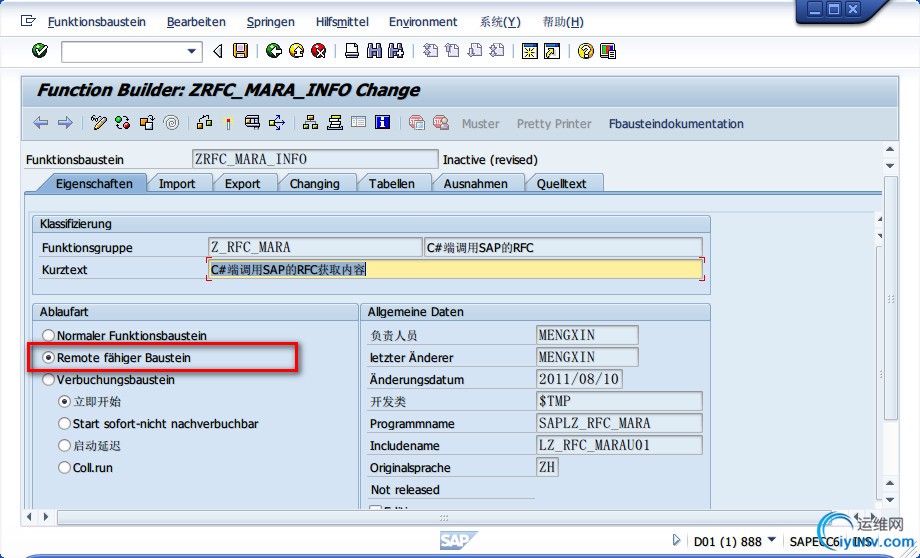Screen dimensions: 920x558
Task: Click the red Cancel icon
Action: click(319, 51)
